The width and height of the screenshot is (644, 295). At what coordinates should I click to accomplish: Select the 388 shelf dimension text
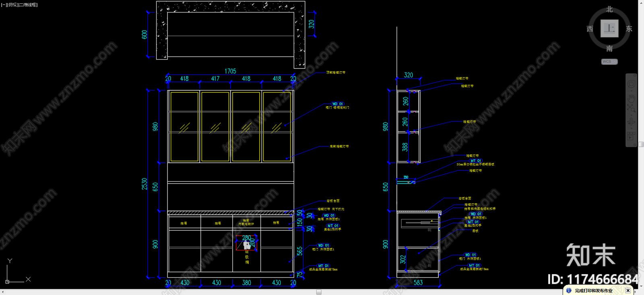click(x=405, y=147)
